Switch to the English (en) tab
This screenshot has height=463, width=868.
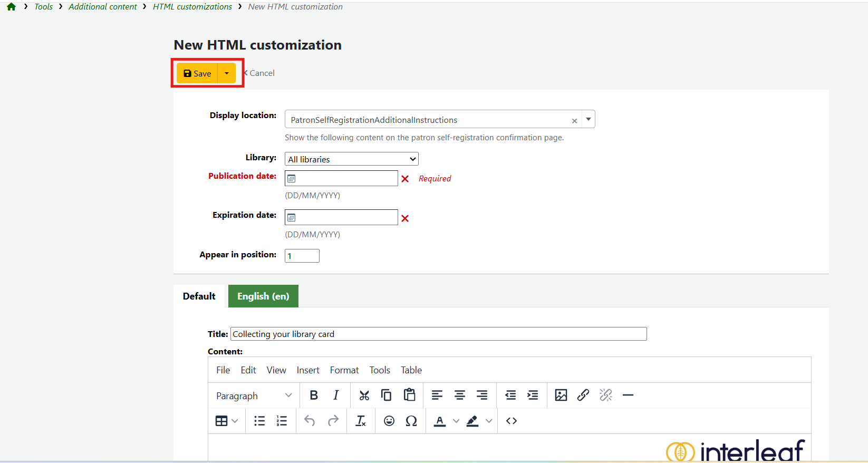pos(263,296)
